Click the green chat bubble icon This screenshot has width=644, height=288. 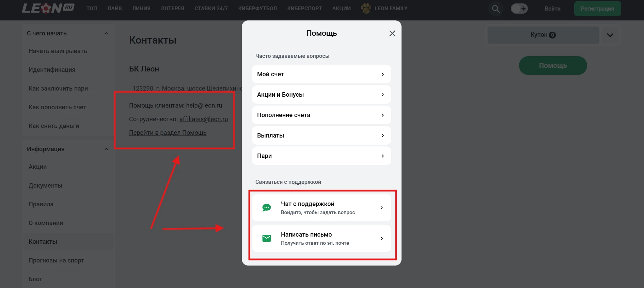pyautogui.click(x=267, y=208)
